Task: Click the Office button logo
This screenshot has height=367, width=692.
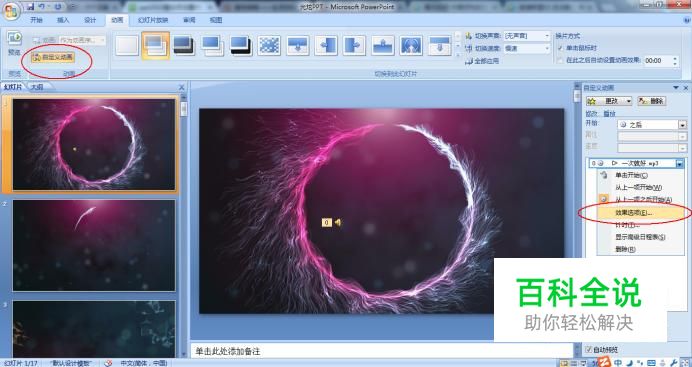Action: coord(11,11)
